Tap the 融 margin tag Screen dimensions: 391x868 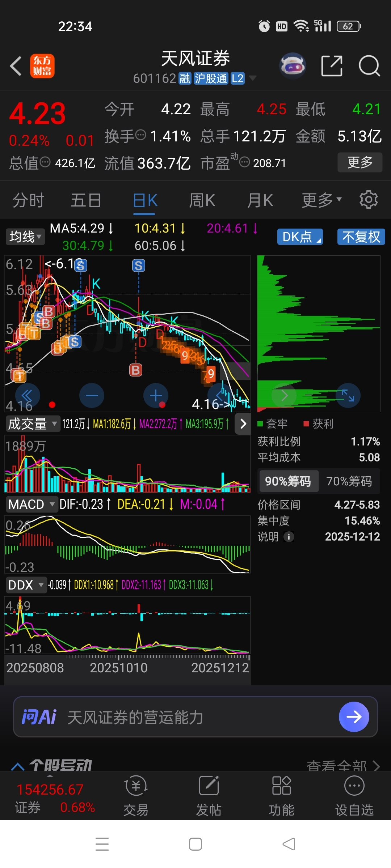click(x=185, y=78)
